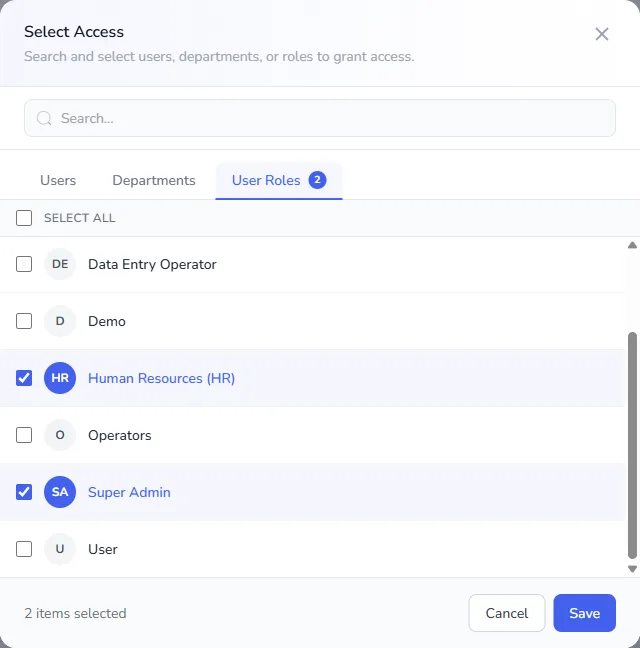
Task: Uncheck the Super Admin checkbox
Action: coord(24,492)
